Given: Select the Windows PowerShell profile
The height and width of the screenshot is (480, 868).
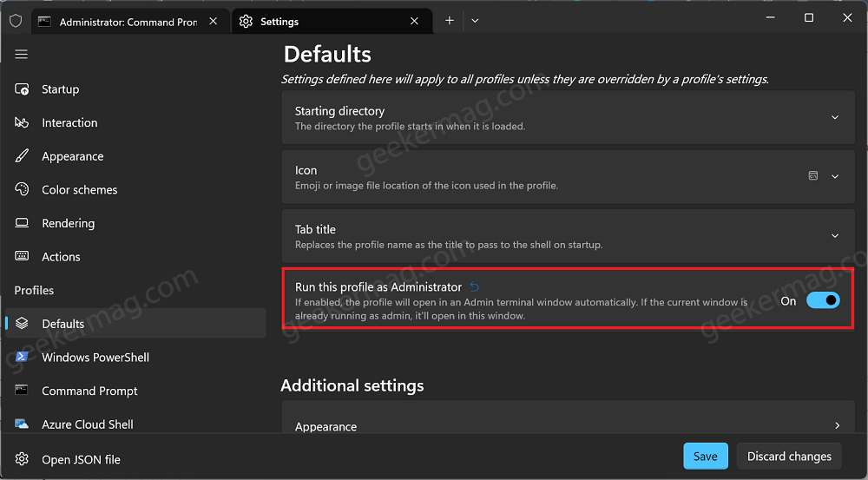Looking at the screenshot, I should point(135,357).
